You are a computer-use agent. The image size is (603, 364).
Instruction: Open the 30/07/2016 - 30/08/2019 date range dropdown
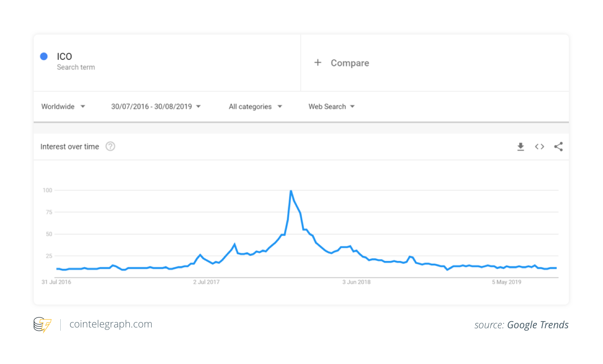[156, 106]
